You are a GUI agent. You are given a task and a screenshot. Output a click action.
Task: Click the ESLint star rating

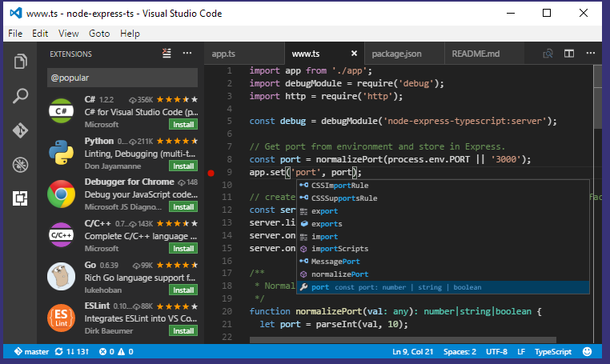point(177,306)
